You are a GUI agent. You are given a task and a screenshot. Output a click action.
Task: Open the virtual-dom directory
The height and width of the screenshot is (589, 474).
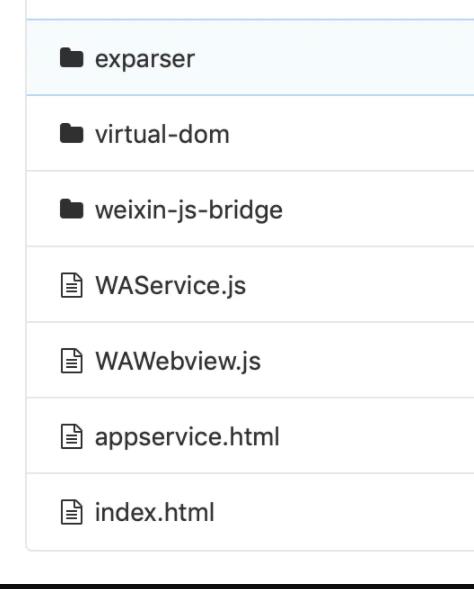coord(162,134)
